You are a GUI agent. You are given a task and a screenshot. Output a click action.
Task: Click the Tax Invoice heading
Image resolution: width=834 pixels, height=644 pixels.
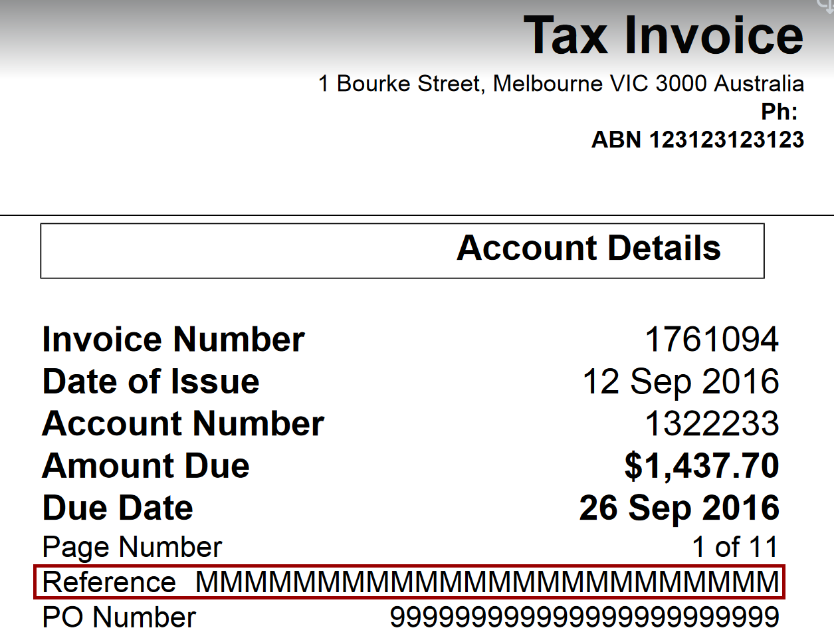[663, 36]
